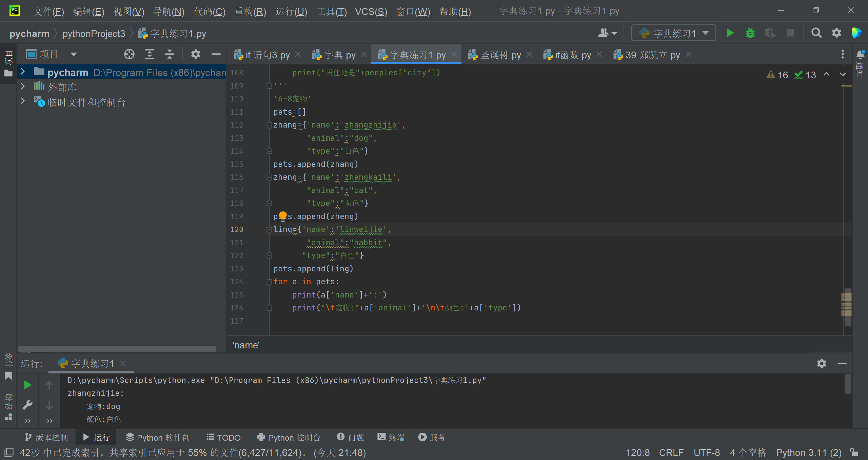Screen dimensions: 868x460
Task: Click the Collapse All icon in project toolbar
Action: (170, 54)
